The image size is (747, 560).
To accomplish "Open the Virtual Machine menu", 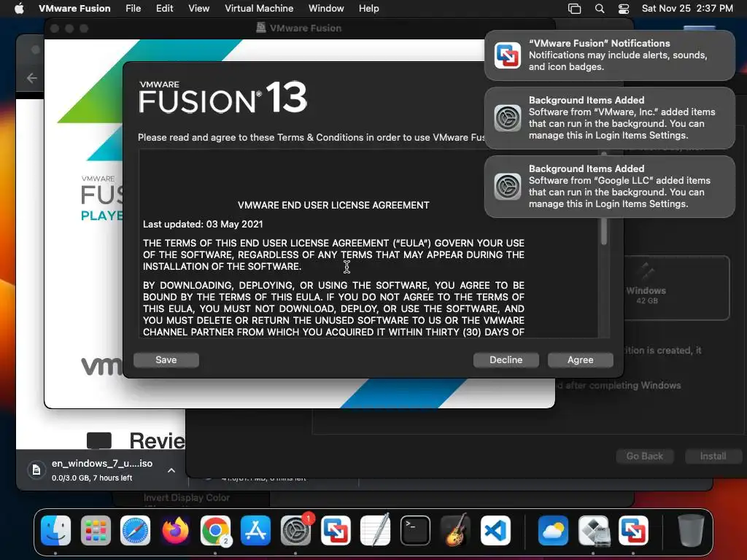I will tap(259, 8).
